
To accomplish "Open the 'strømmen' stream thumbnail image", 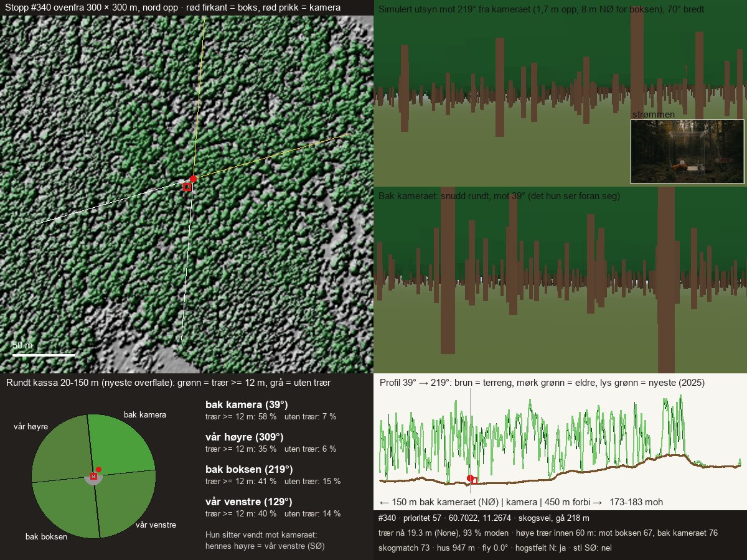I will pyautogui.click(x=687, y=152).
